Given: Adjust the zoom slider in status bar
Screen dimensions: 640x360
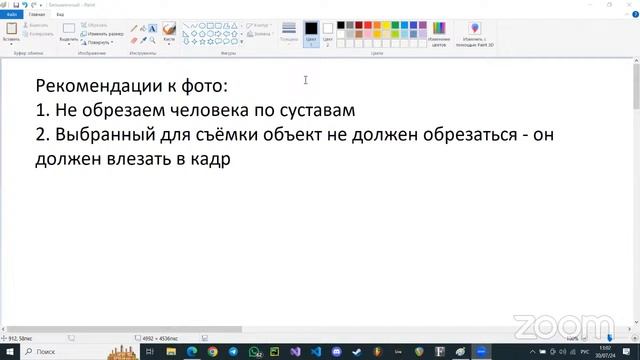Looking at the screenshot, I should coord(610,338).
